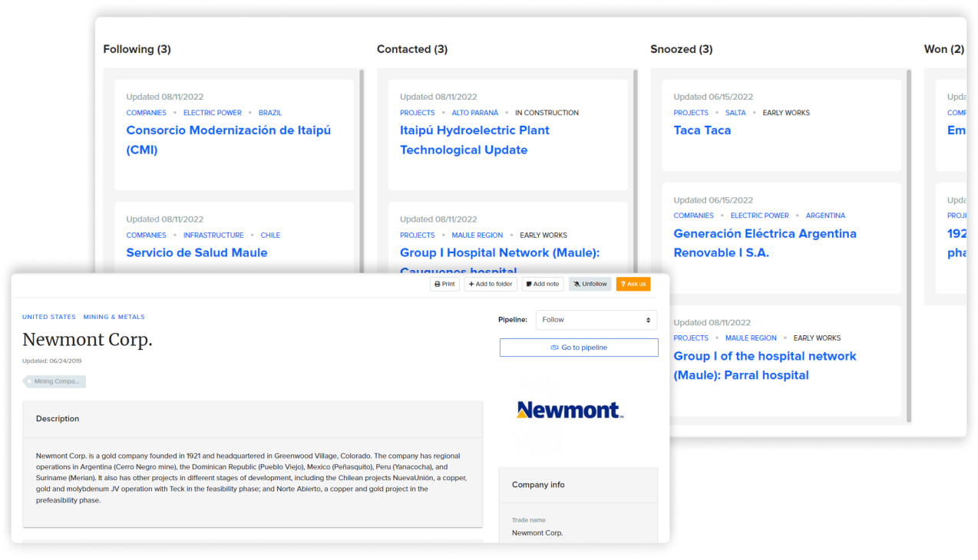Click the note icon beside Add note
Image resolution: width=978 pixels, height=560 pixels.
pos(528,283)
